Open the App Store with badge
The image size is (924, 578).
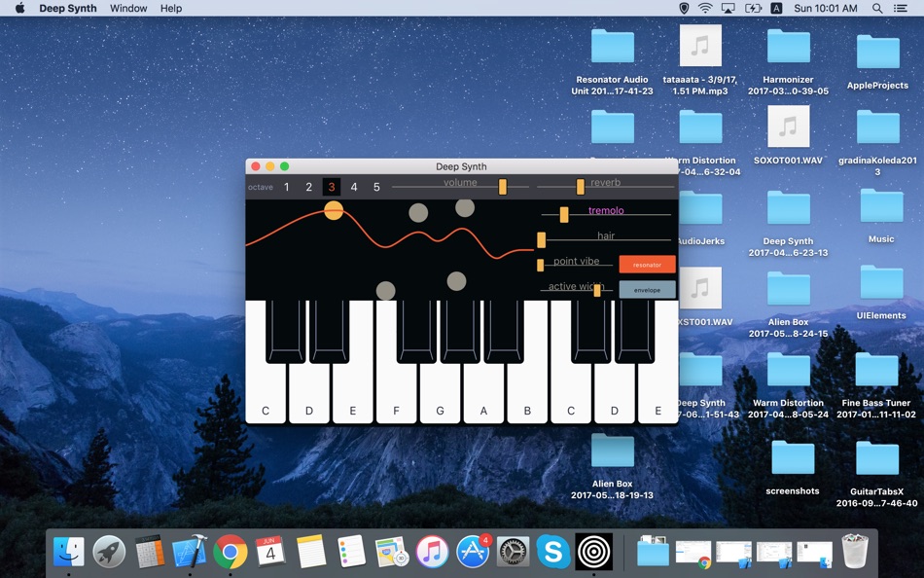[474, 552]
